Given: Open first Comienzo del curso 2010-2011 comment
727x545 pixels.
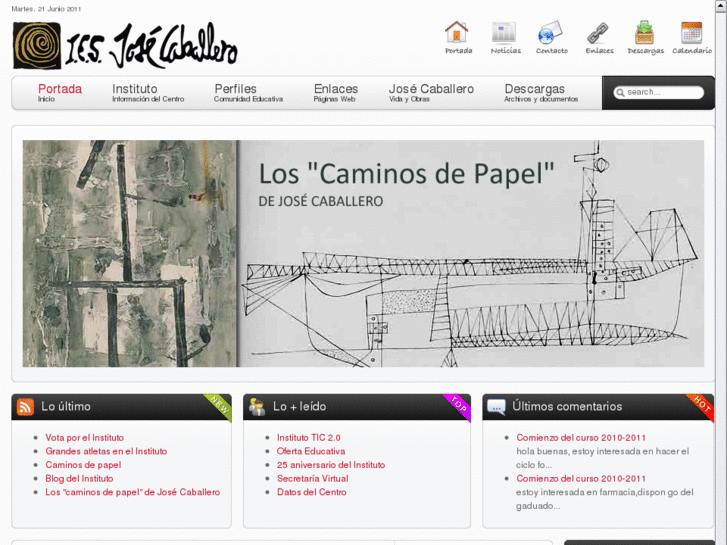Looking at the screenshot, I should [x=581, y=437].
